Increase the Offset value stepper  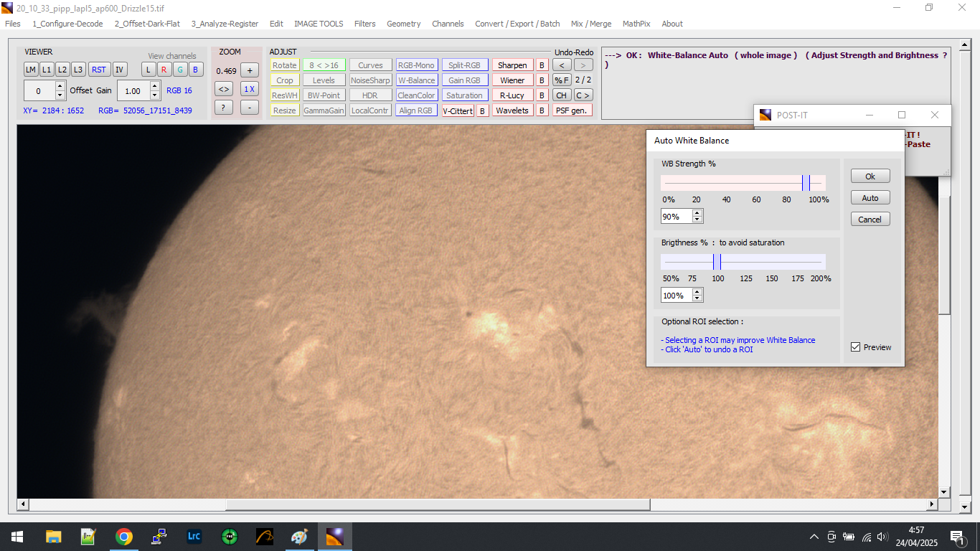pyautogui.click(x=60, y=86)
